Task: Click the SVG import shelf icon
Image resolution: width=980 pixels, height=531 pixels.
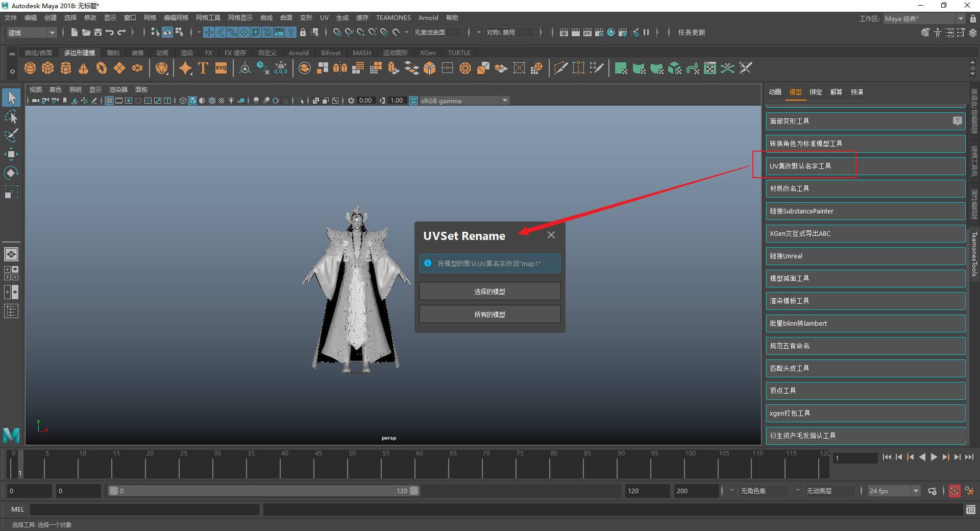Action: point(221,68)
